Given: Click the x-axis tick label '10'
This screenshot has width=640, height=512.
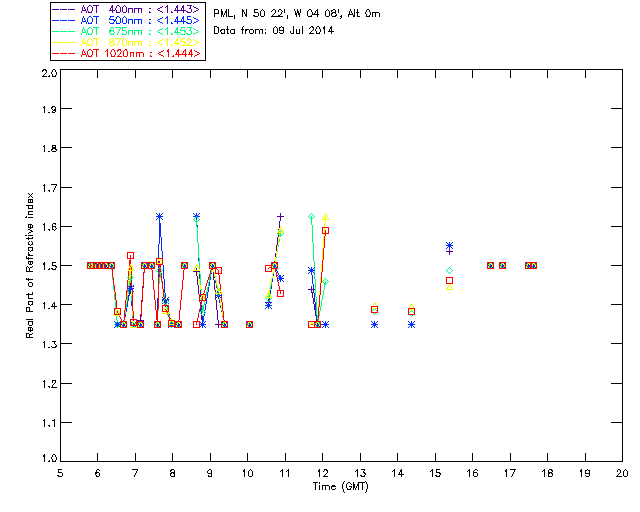Looking at the screenshot, I should (x=247, y=473).
